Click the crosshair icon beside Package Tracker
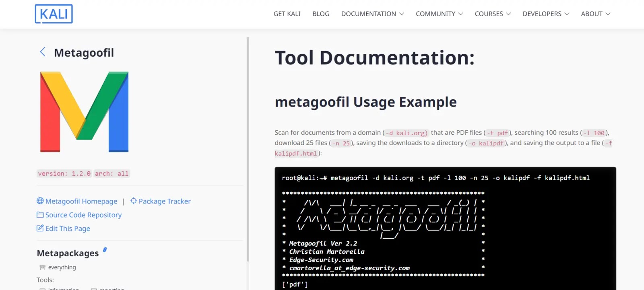The image size is (644, 290). pyautogui.click(x=134, y=201)
